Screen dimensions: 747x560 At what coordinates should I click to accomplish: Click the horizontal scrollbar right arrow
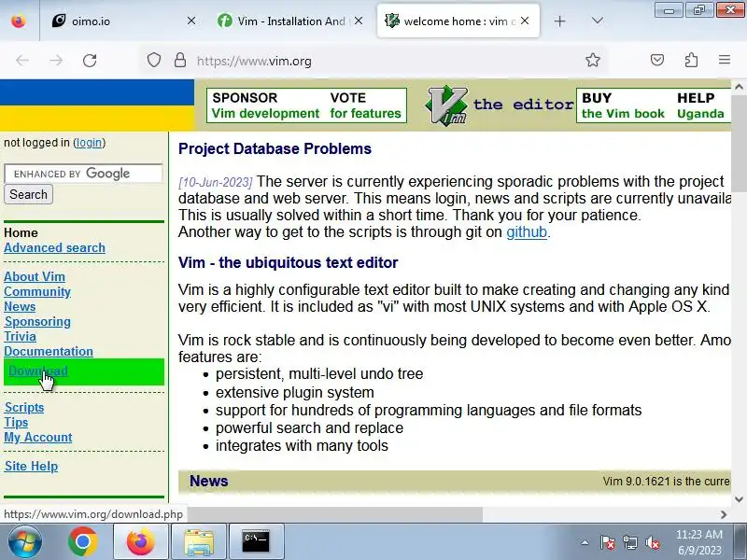(724, 514)
